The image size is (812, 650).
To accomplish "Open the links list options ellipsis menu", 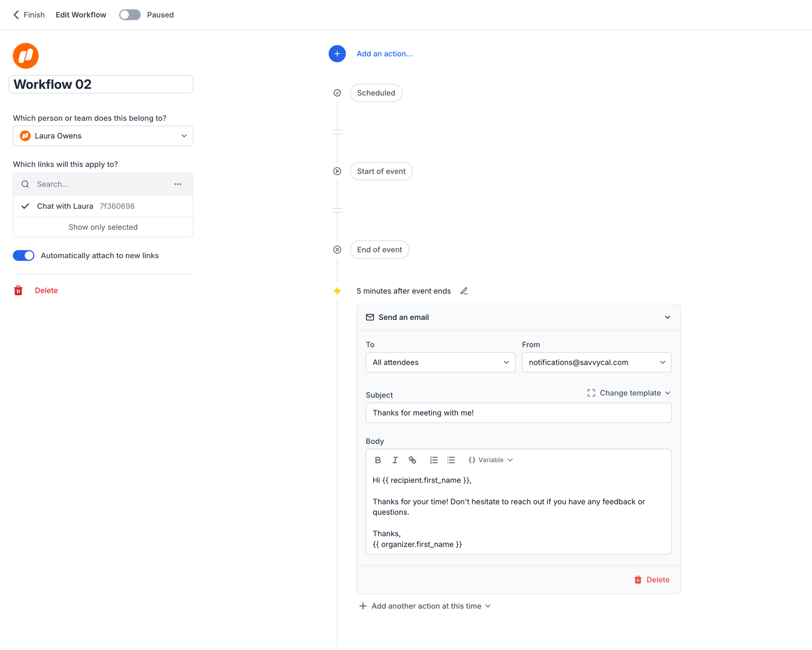I will [178, 184].
